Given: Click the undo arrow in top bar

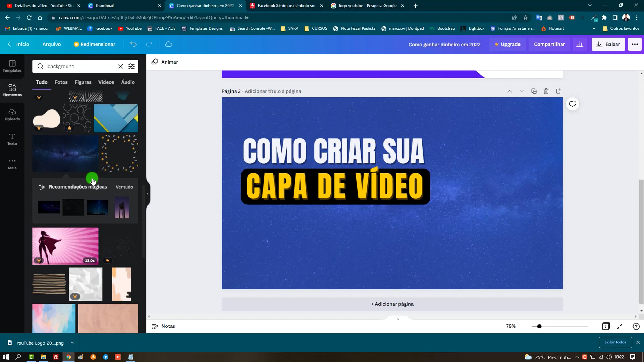Looking at the screenshot, I should pos(133,44).
